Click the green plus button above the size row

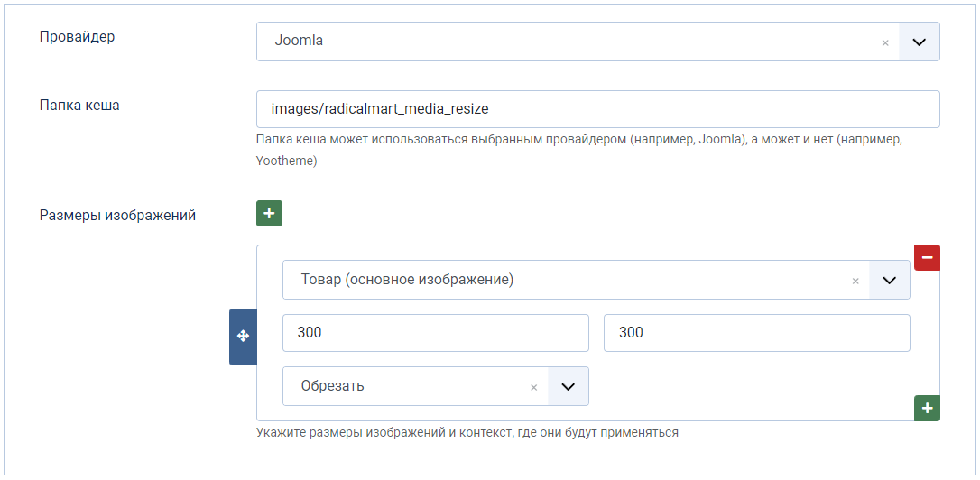point(269,214)
